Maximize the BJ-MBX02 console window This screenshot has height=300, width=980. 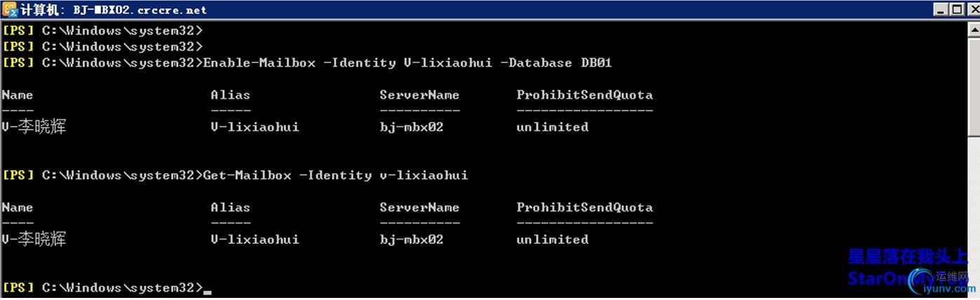[x=956, y=10]
